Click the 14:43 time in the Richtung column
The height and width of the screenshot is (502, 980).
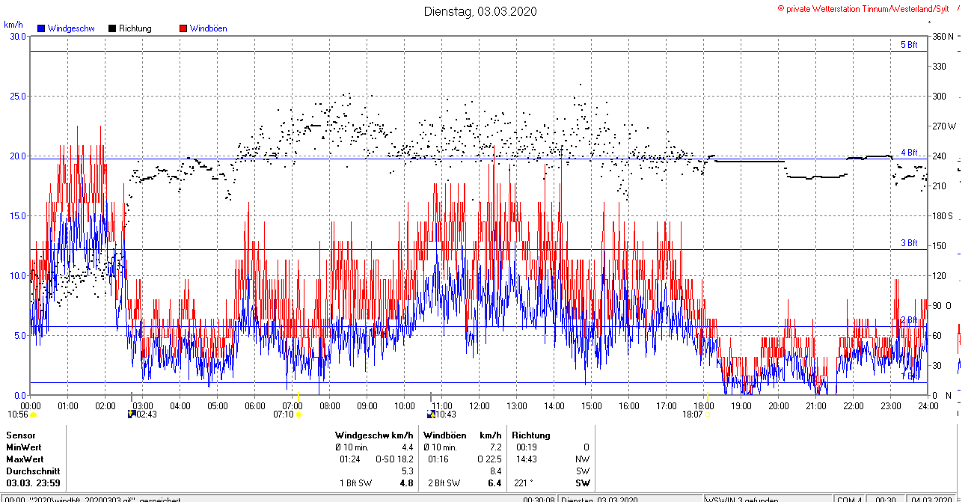(x=526, y=459)
